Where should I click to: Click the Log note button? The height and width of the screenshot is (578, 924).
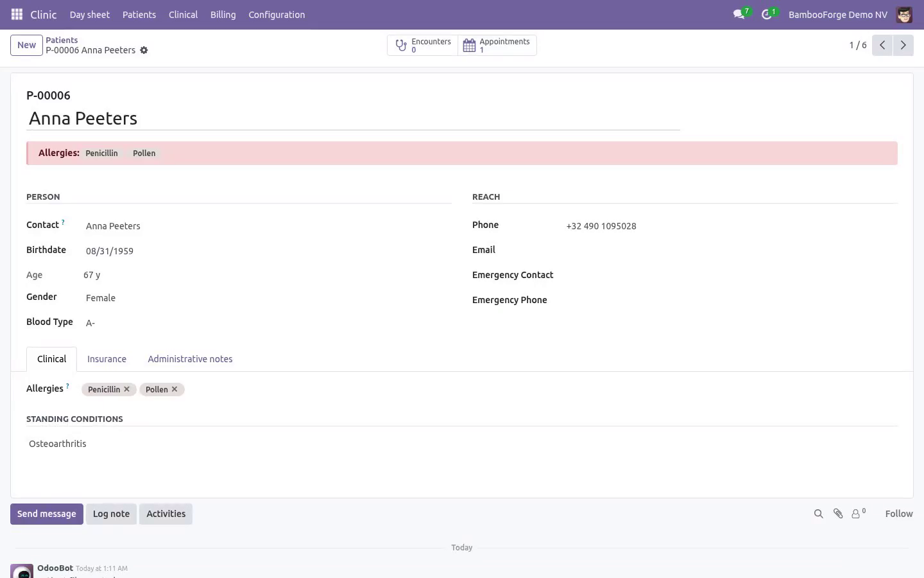tap(111, 514)
